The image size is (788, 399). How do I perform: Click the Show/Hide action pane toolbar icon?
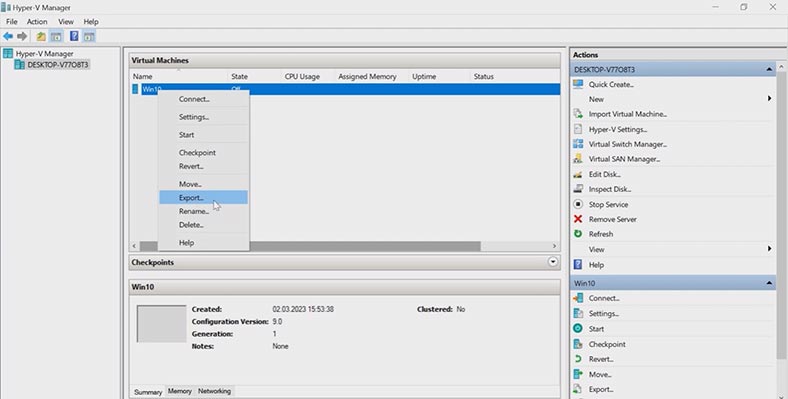point(89,36)
